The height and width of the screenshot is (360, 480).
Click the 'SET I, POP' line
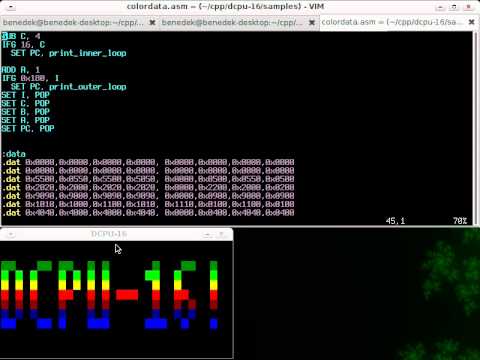pos(25,95)
